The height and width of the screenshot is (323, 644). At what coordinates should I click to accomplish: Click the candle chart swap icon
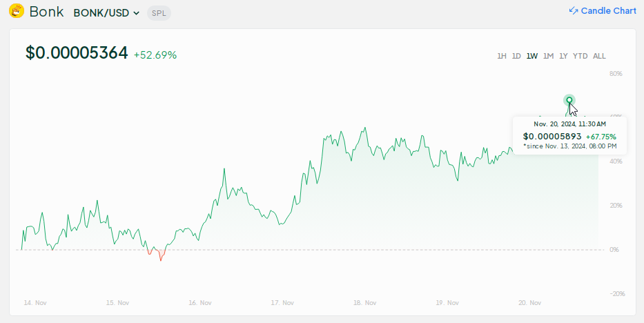pos(574,11)
